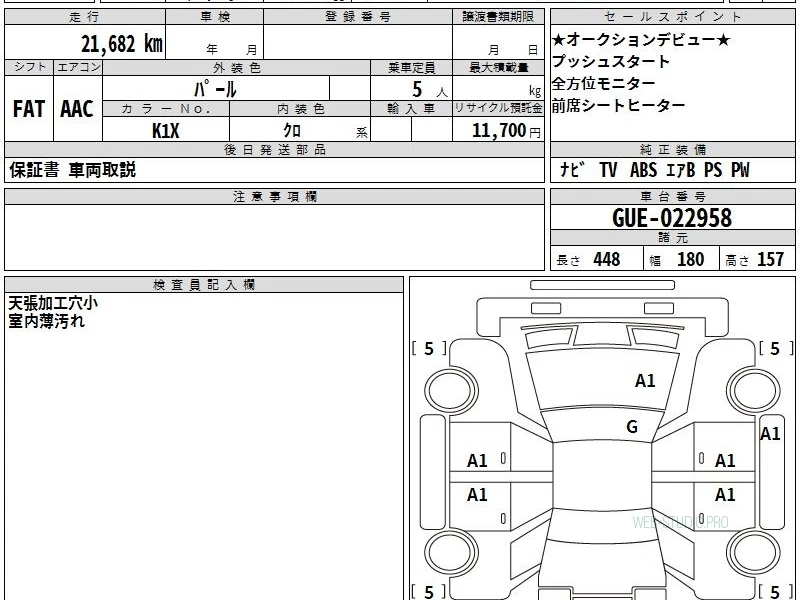Click the 登録番号 header
Viewport: 800px width, 600px height.
pos(358,17)
